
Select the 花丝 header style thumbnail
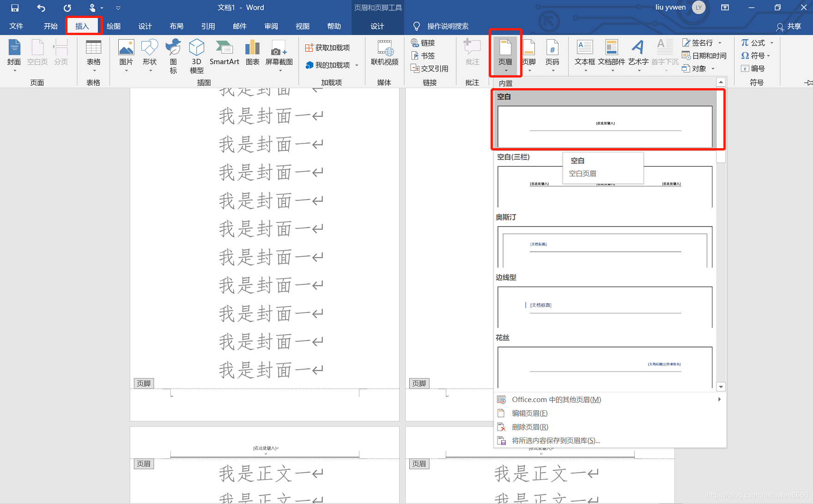click(605, 367)
